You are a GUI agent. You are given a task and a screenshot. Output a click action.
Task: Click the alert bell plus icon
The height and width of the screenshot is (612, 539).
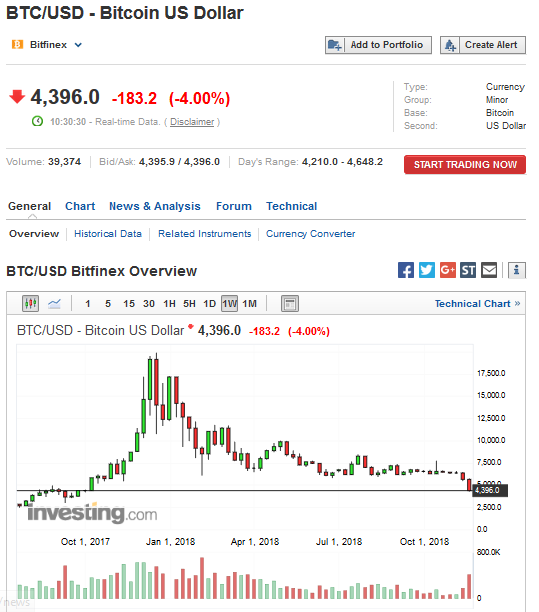tap(450, 45)
